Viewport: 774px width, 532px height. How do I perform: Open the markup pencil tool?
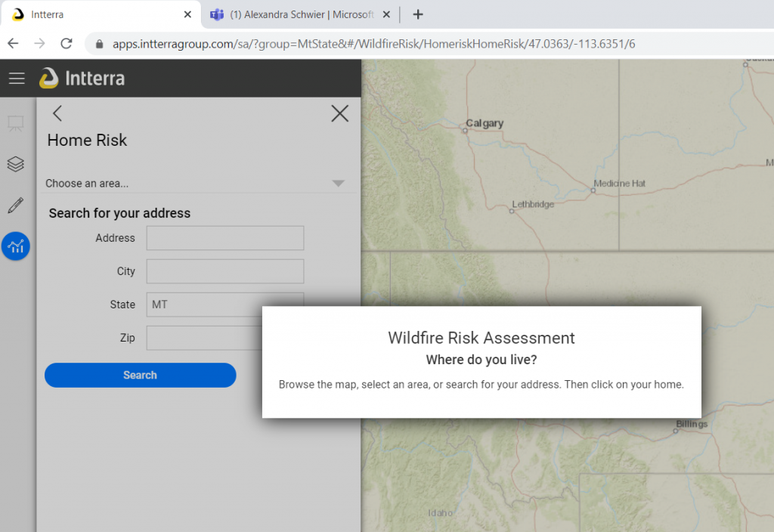click(x=16, y=205)
